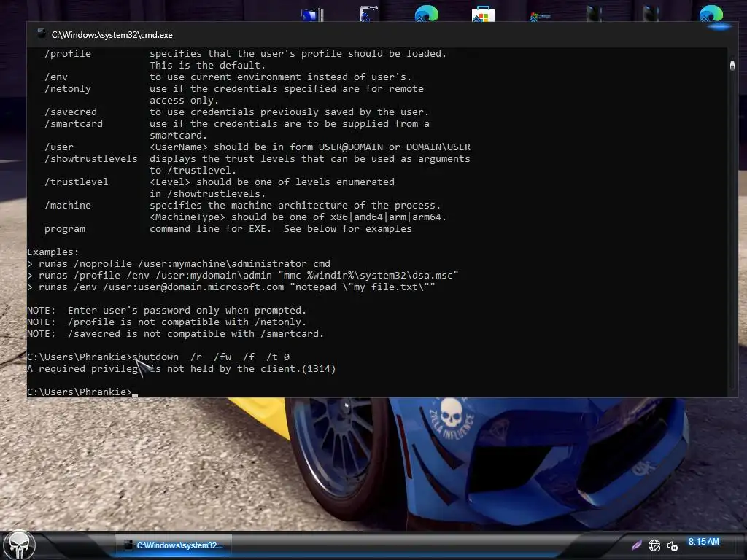The image size is (747, 560).
Task: Click the "/savecred" option text
Action: (71, 112)
